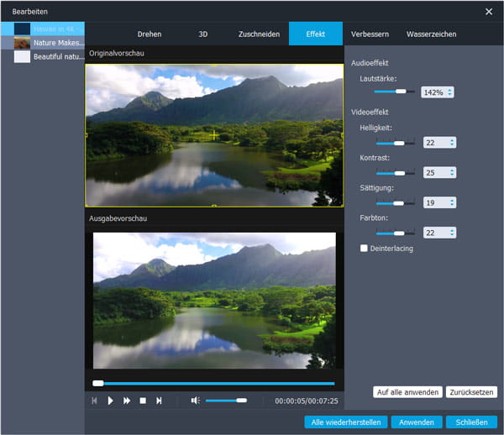504x435 pixels.
Task: Click the Auf alle anwenden button
Action: coord(407,392)
